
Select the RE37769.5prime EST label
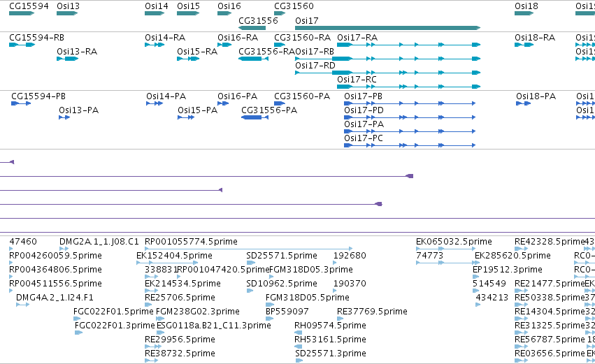point(372,312)
